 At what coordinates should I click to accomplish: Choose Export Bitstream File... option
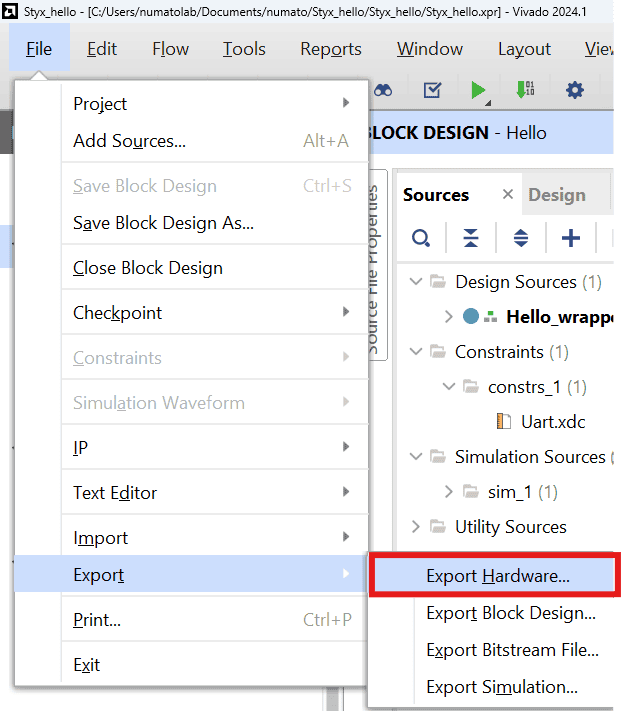point(512,650)
